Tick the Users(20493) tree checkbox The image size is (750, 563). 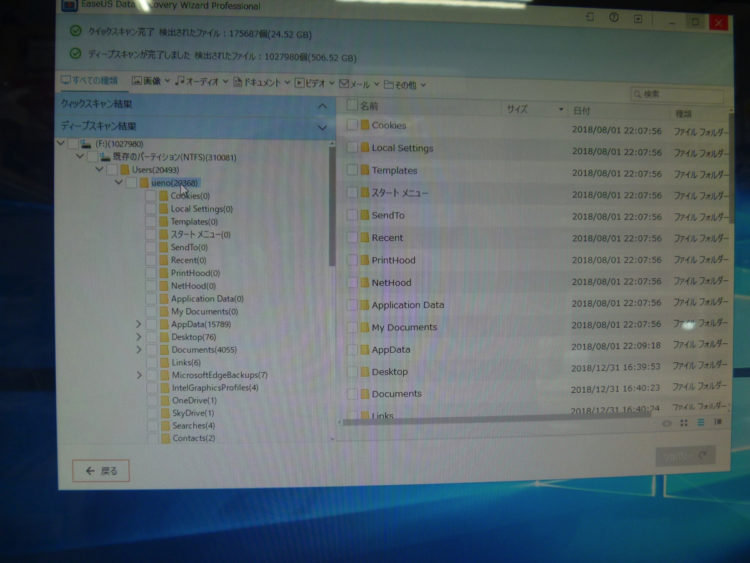(x=112, y=169)
